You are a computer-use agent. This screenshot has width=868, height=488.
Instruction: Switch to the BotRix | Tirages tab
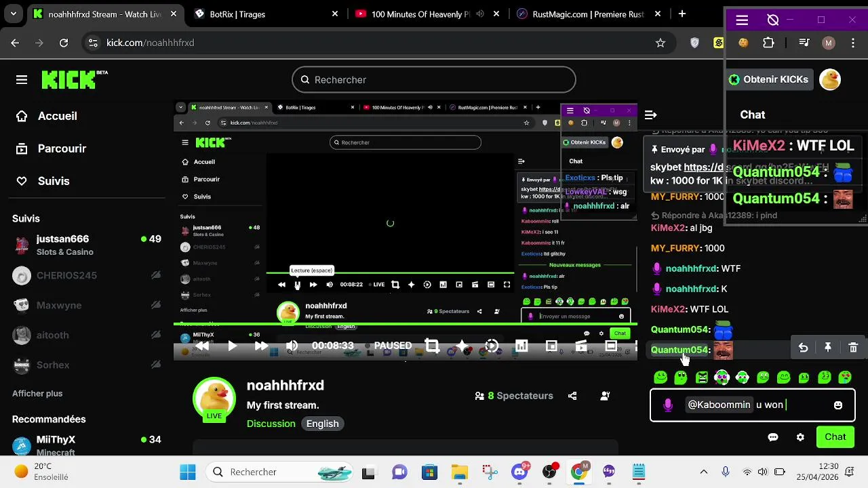(x=264, y=14)
